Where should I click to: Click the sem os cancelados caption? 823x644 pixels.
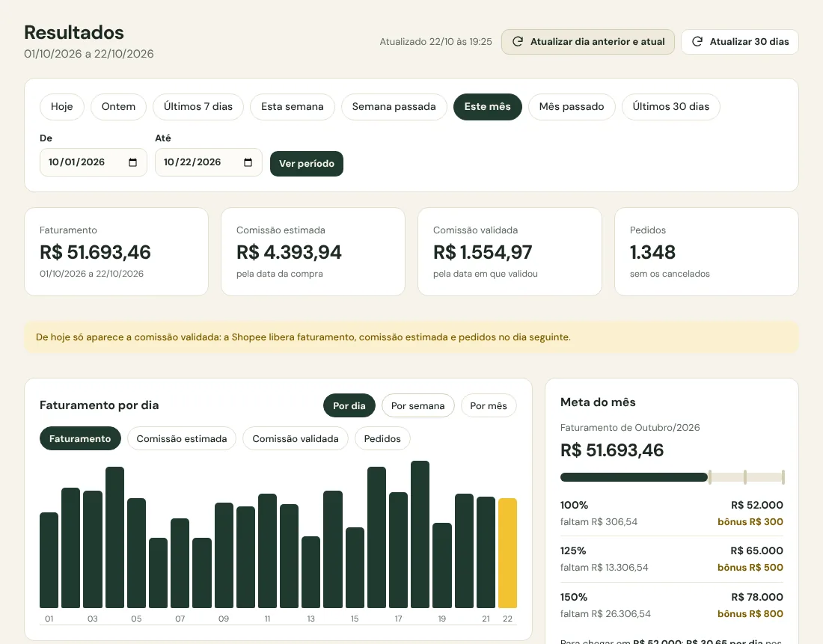pyautogui.click(x=670, y=274)
